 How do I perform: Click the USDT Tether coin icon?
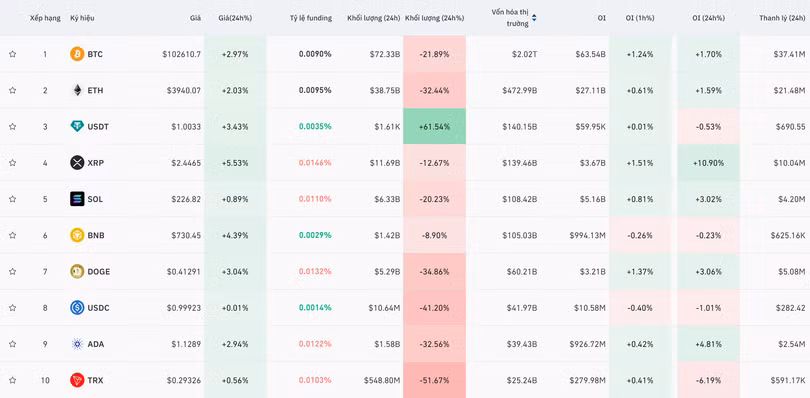click(x=77, y=126)
